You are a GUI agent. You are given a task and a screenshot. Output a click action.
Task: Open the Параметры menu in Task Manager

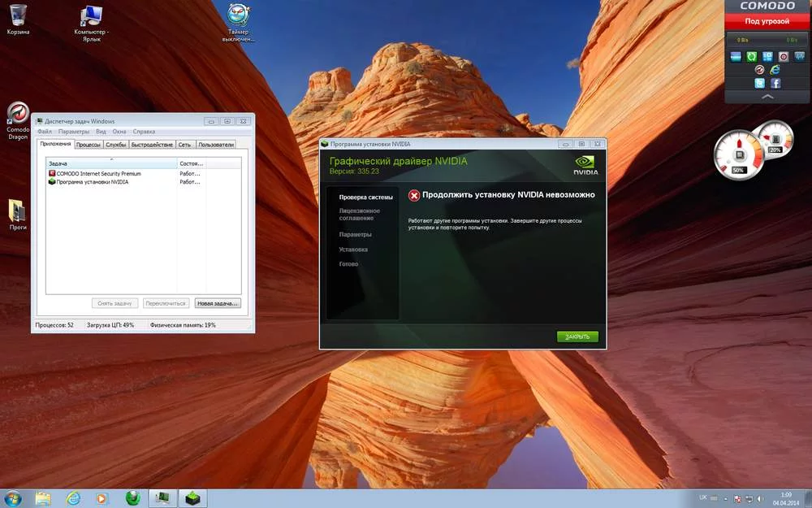point(74,132)
